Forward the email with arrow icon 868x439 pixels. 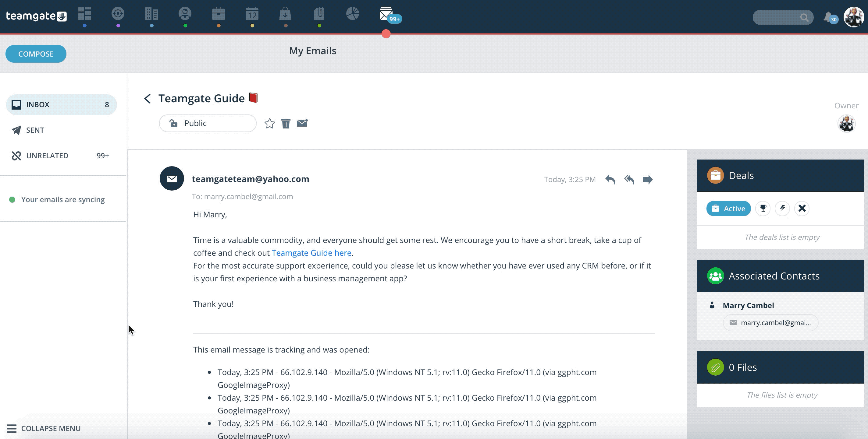click(648, 179)
